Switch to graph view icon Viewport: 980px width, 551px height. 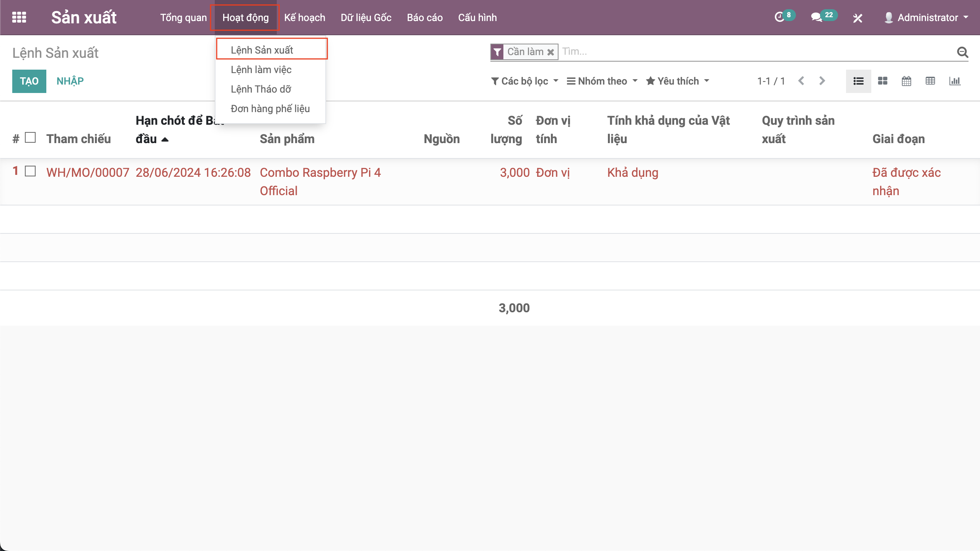tap(954, 81)
